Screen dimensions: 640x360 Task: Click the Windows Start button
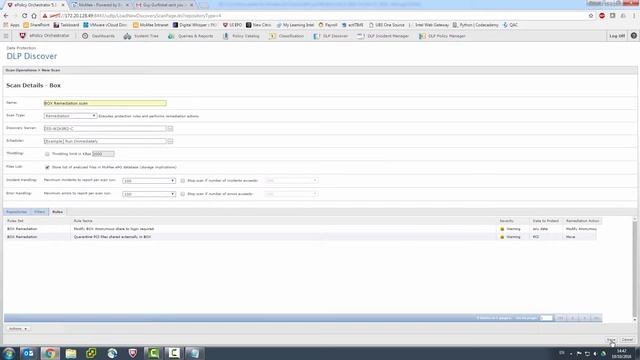click(x=9, y=353)
